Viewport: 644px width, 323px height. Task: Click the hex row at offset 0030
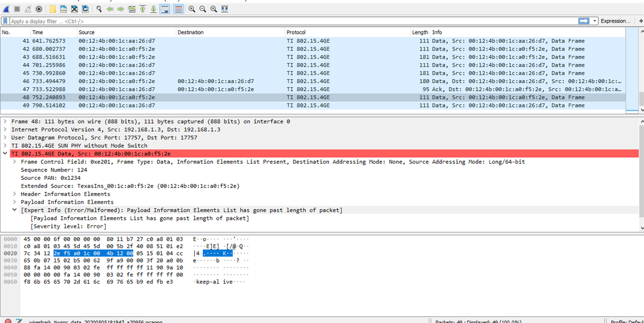(x=126, y=260)
